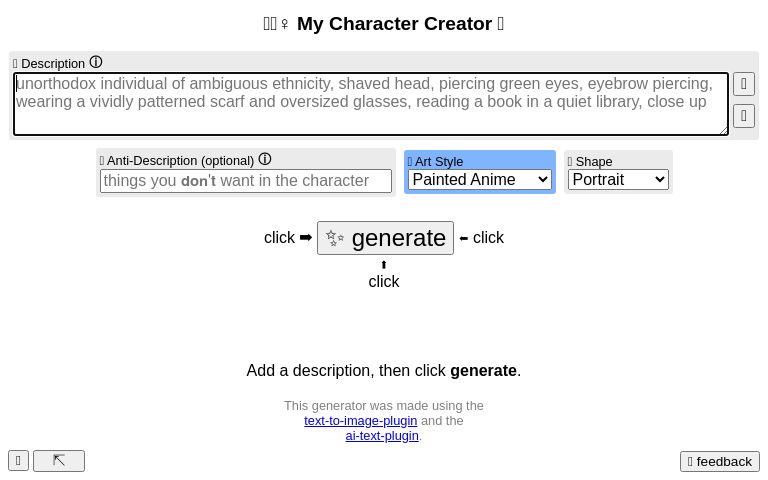Image resolution: width=768 pixels, height=480 pixels.
Task: Click the up-left arrow button at bottom
Action: pyautogui.click(x=59, y=460)
